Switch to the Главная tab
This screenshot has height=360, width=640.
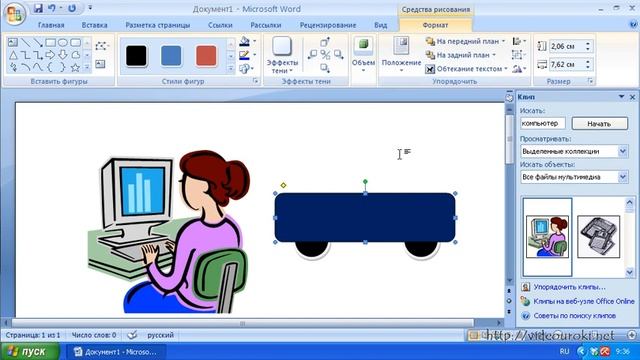(x=51, y=25)
